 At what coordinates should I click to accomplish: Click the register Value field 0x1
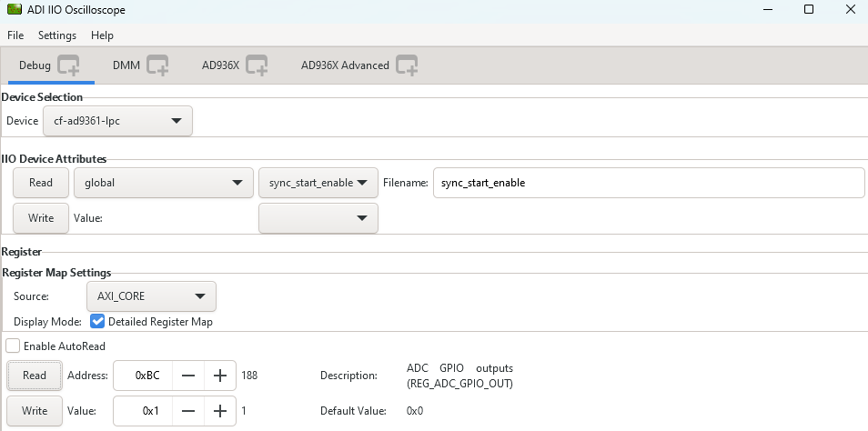coord(143,411)
